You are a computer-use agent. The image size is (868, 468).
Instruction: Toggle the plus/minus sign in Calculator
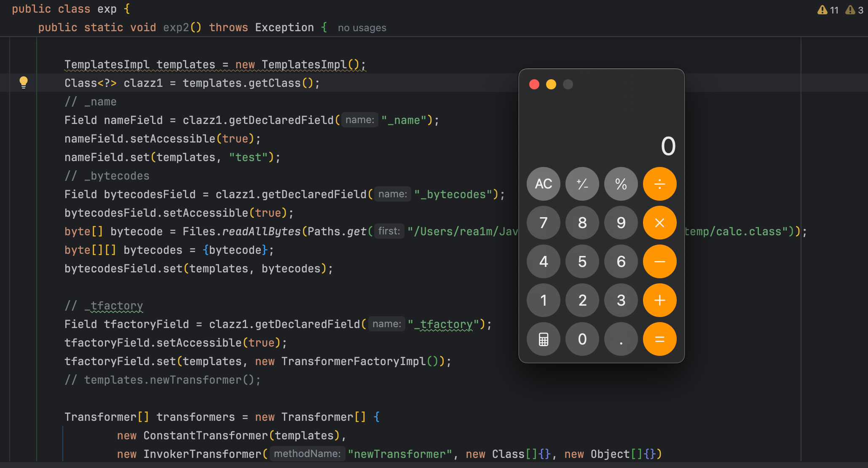[582, 184]
